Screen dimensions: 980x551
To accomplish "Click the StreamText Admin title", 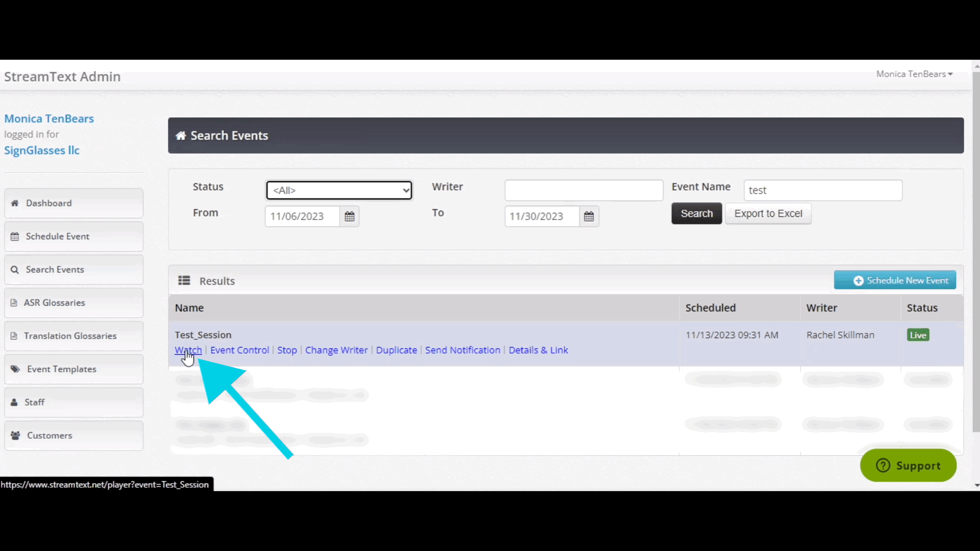I will click(62, 77).
